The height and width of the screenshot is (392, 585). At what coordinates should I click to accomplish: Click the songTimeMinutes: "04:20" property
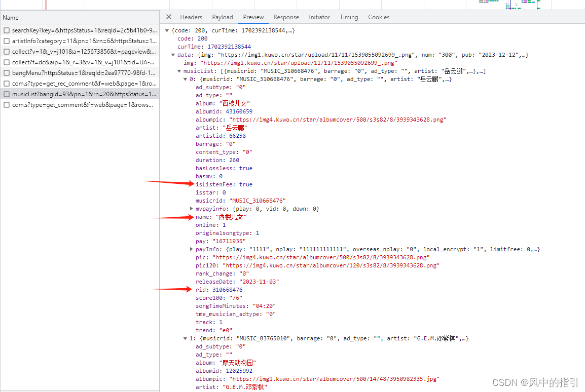(236, 306)
